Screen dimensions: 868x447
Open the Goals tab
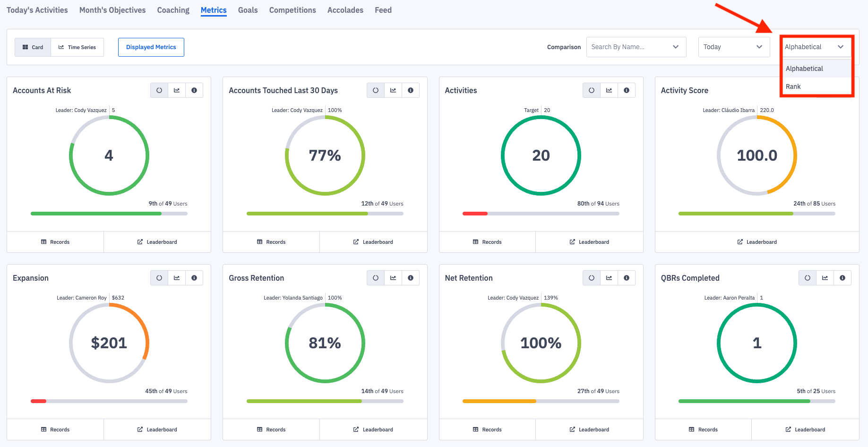[x=248, y=10]
